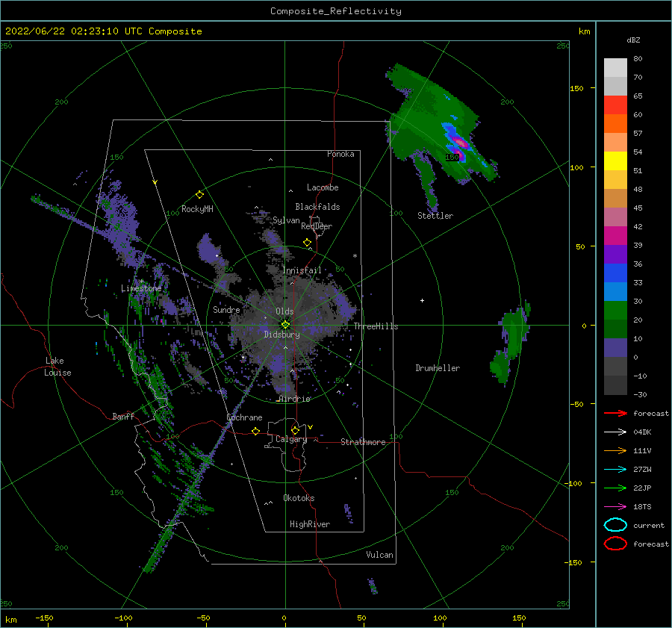Click the 'Sylvan' map label
This screenshot has height=628, width=672.
pos(286,220)
